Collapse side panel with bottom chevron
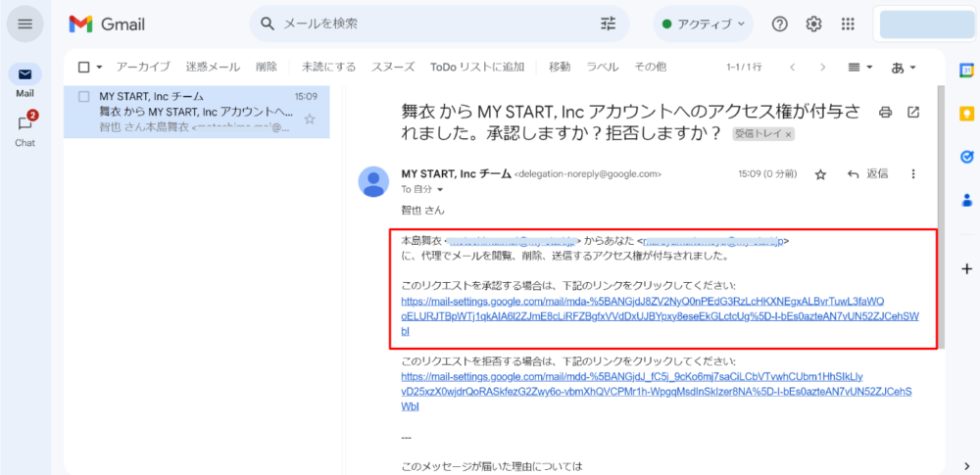The image size is (980, 475). point(967,464)
